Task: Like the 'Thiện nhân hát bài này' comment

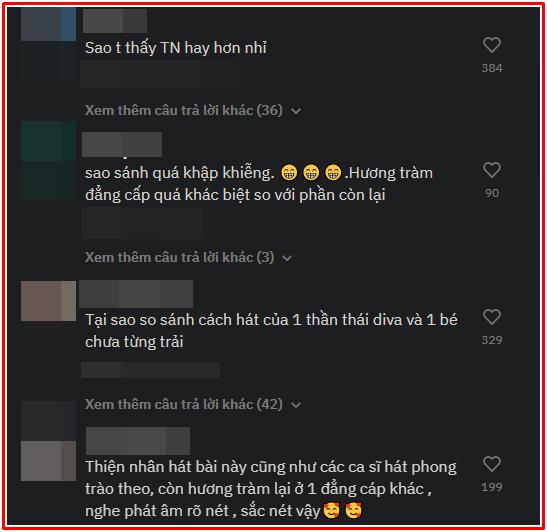Action: coord(492,464)
